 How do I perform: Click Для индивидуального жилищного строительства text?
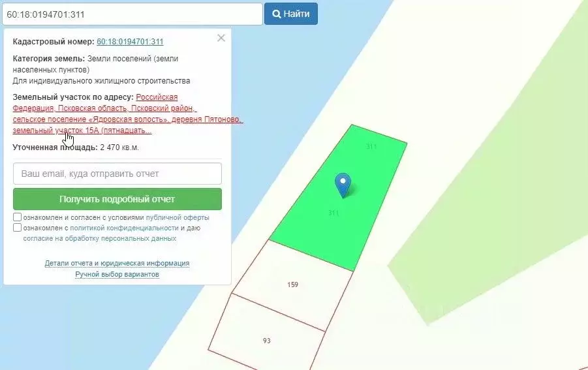tap(101, 81)
